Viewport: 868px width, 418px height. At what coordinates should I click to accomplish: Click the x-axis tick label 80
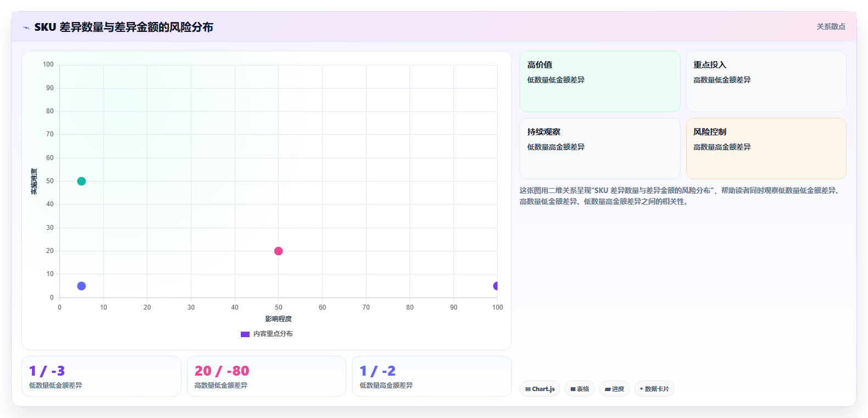pyautogui.click(x=410, y=307)
